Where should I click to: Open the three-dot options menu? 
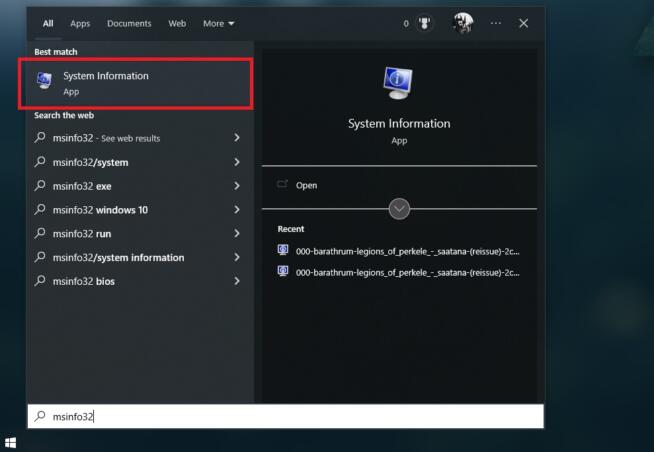tap(496, 23)
